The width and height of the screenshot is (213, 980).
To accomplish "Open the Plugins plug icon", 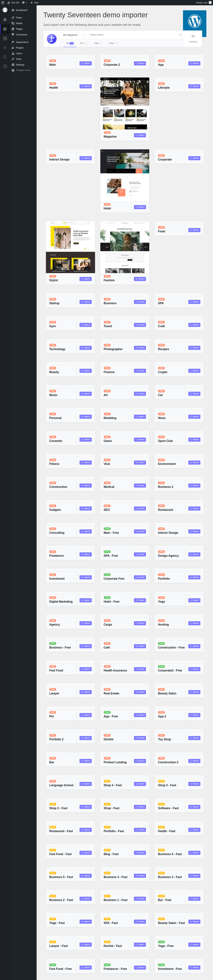I will [x=13, y=48].
